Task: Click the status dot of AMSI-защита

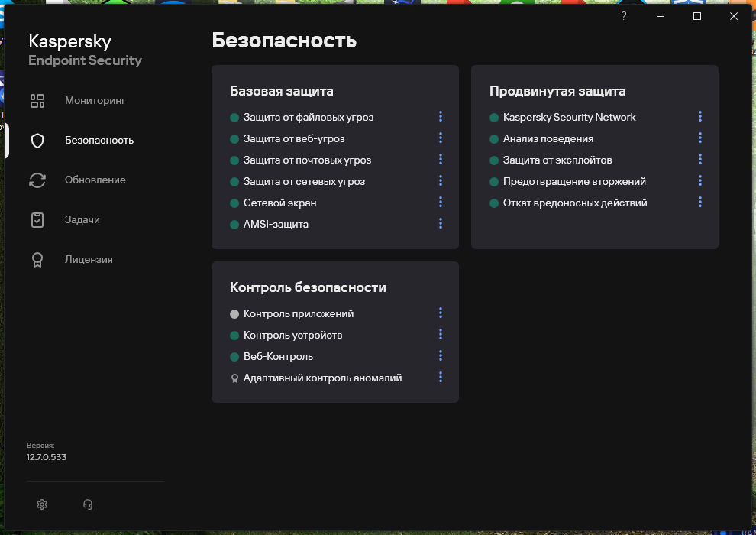Action: (234, 225)
